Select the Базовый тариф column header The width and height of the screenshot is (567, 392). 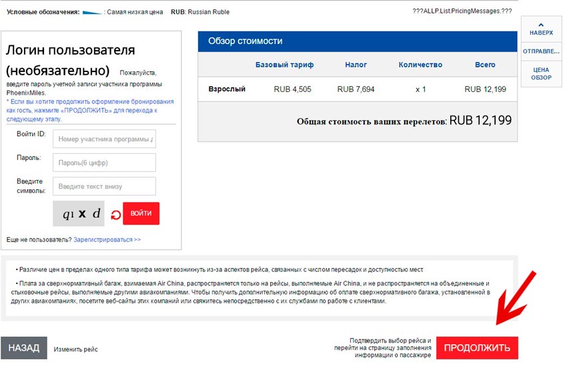[284, 65]
